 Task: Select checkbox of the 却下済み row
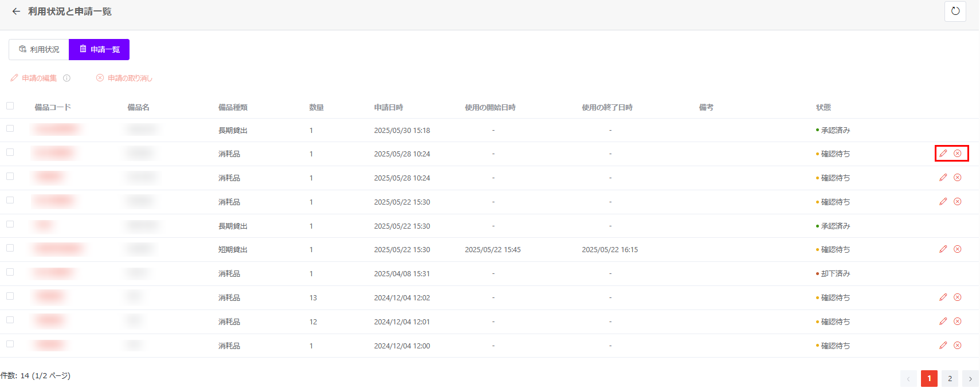point(10,272)
